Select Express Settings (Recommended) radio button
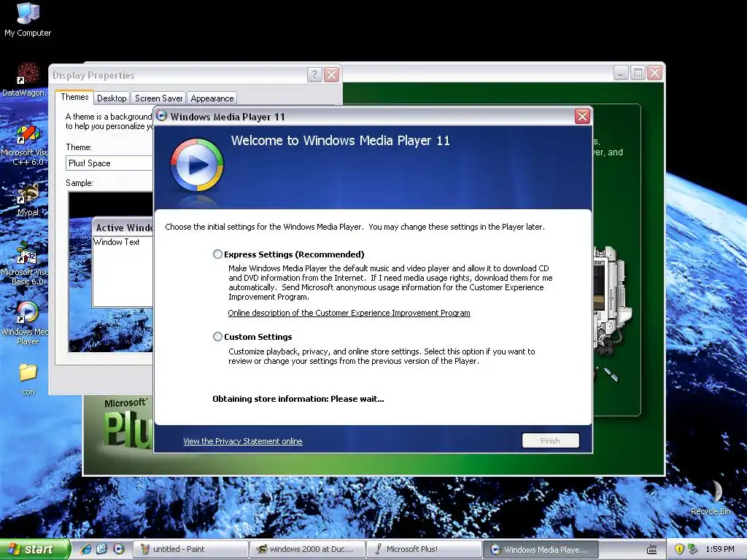Screen dimensions: 747x560 click(x=217, y=254)
